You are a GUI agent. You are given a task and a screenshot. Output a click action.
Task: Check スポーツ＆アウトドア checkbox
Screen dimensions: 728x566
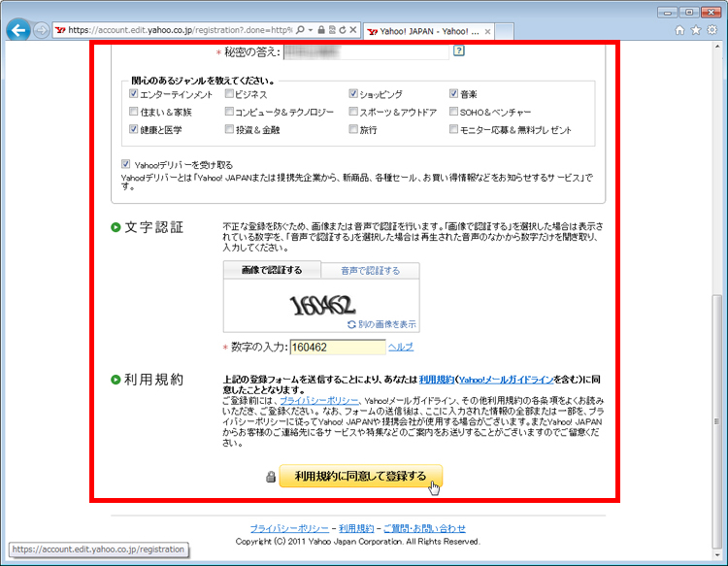pyautogui.click(x=353, y=112)
